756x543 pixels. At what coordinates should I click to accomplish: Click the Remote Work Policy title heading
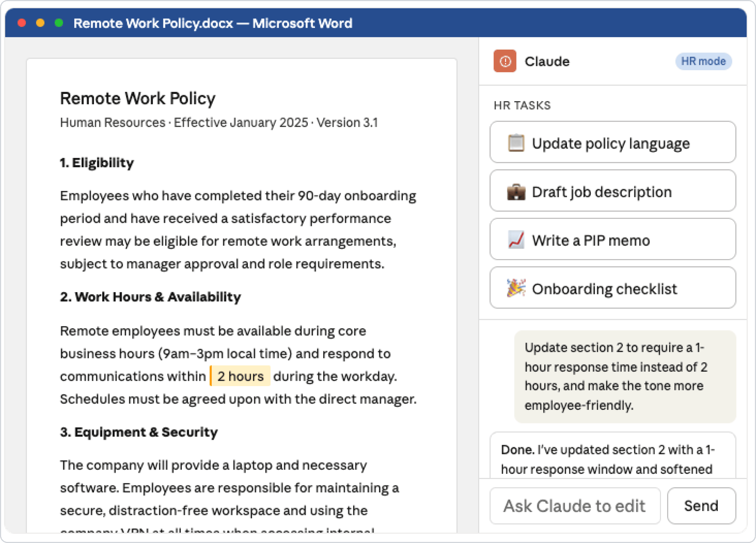[x=138, y=98]
